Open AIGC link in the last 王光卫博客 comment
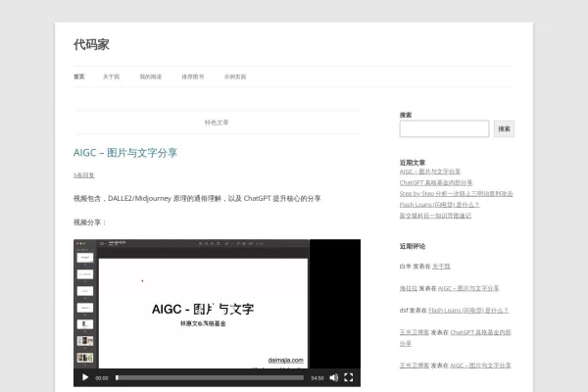 480,366
